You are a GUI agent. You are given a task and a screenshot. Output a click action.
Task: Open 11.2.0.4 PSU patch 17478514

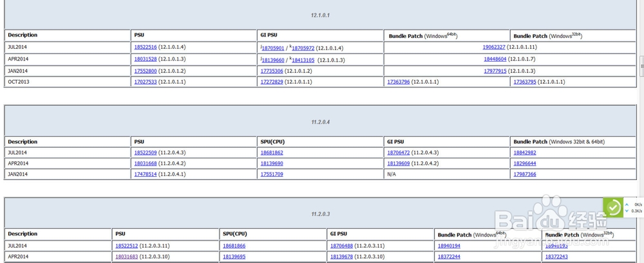click(146, 174)
